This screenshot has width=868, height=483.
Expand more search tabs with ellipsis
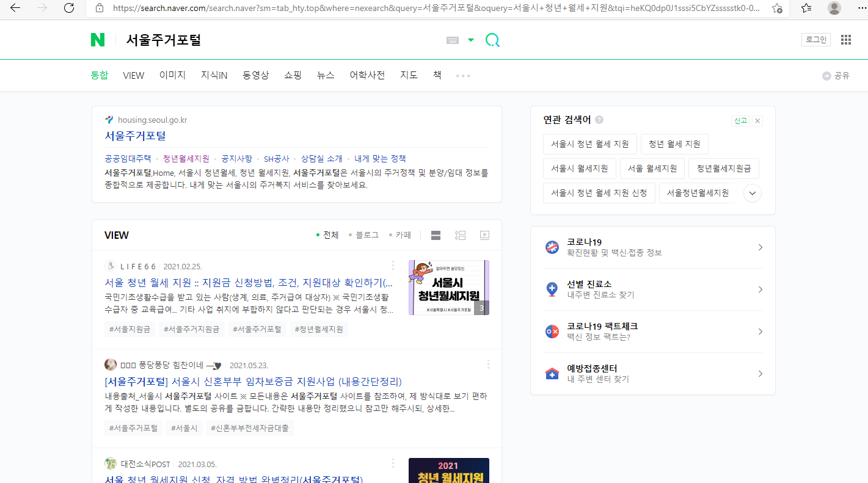point(463,76)
